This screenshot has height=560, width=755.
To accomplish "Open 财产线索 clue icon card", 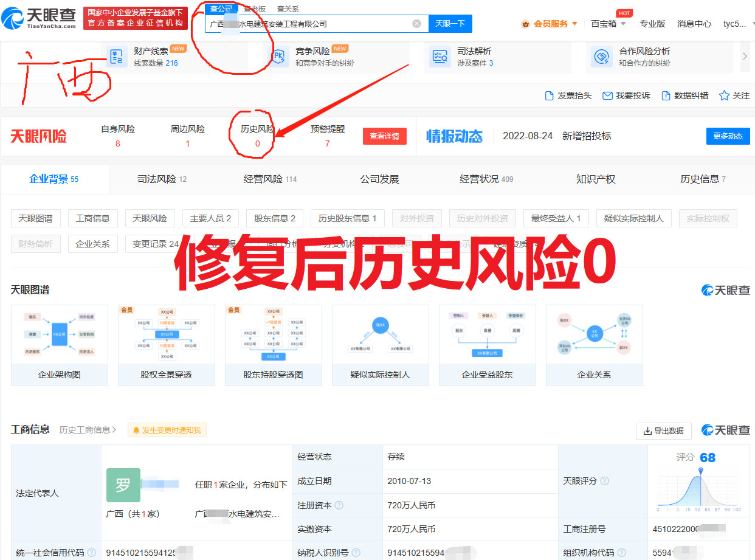I will [x=115, y=57].
